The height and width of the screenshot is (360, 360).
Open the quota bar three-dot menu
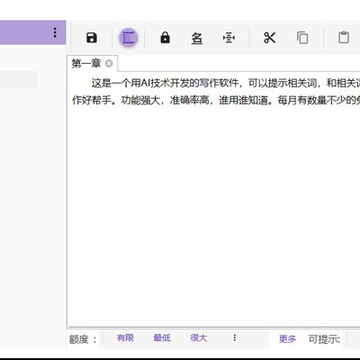[235, 338]
